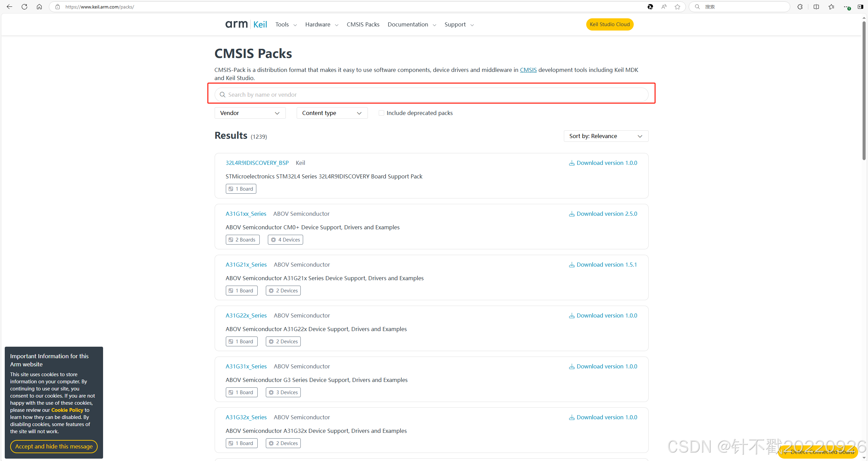Viewport: 868px width, 461px height.
Task: Click the Keil Studio Cloud button
Action: 610,24
